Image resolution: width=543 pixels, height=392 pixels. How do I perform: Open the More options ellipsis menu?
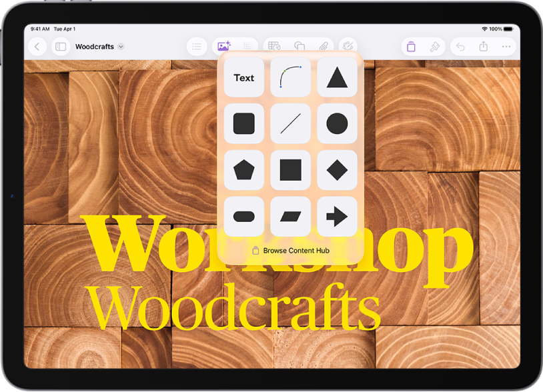(x=505, y=47)
